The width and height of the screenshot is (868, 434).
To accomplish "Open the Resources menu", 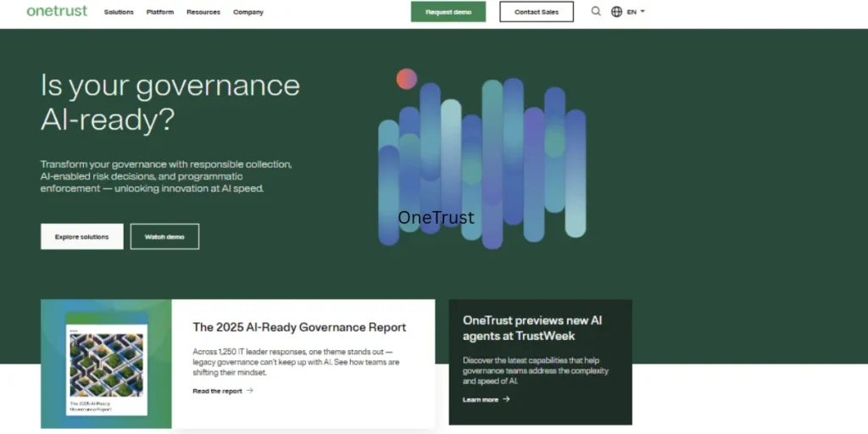I will (203, 12).
